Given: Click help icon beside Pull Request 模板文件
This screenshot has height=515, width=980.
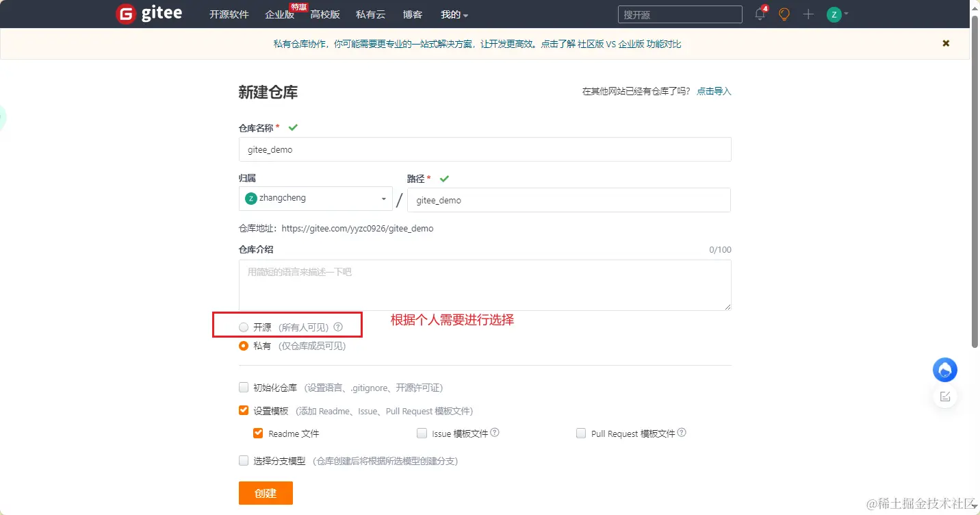Looking at the screenshot, I should pyautogui.click(x=682, y=433).
